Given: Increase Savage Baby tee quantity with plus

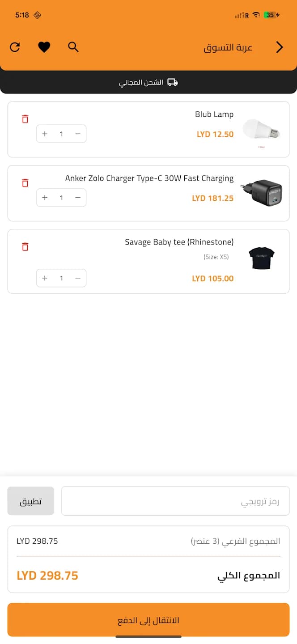Looking at the screenshot, I should pos(45,278).
